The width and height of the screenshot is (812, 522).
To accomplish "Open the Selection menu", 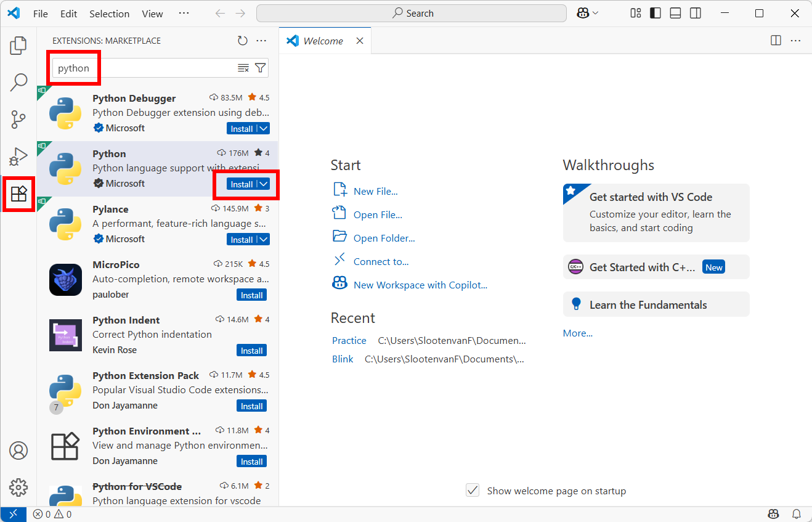I will click(x=109, y=14).
